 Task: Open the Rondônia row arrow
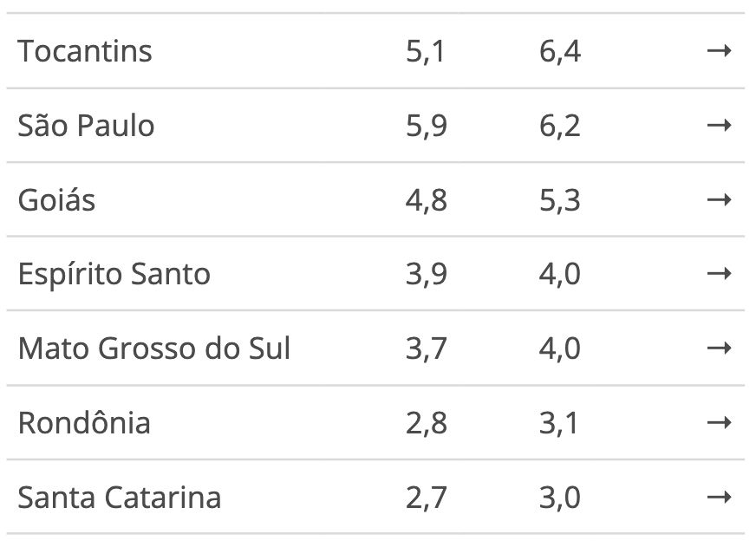[719, 423]
